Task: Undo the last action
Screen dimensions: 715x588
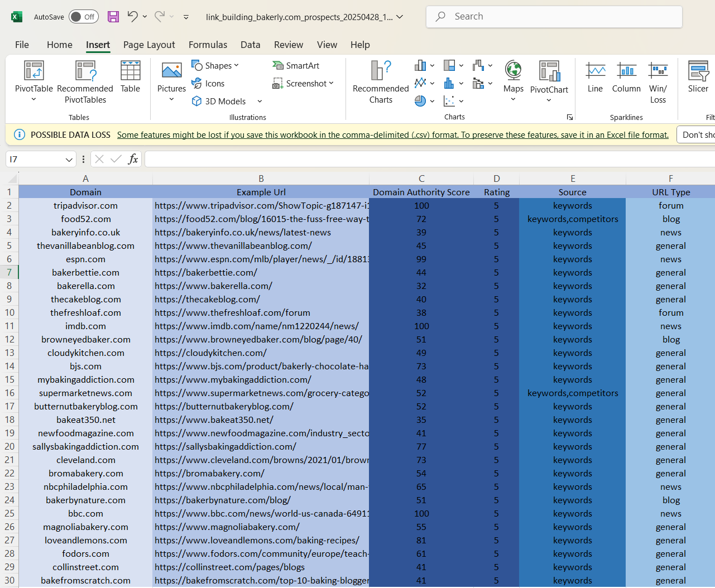Action: (132, 17)
